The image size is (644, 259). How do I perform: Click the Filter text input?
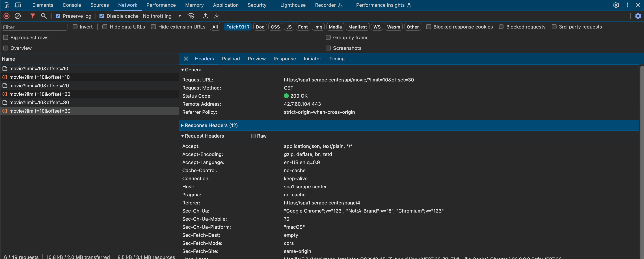(x=35, y=27)
